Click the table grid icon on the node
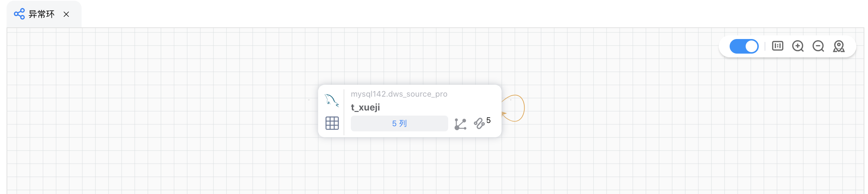868x194 pixels. [332, 123]
